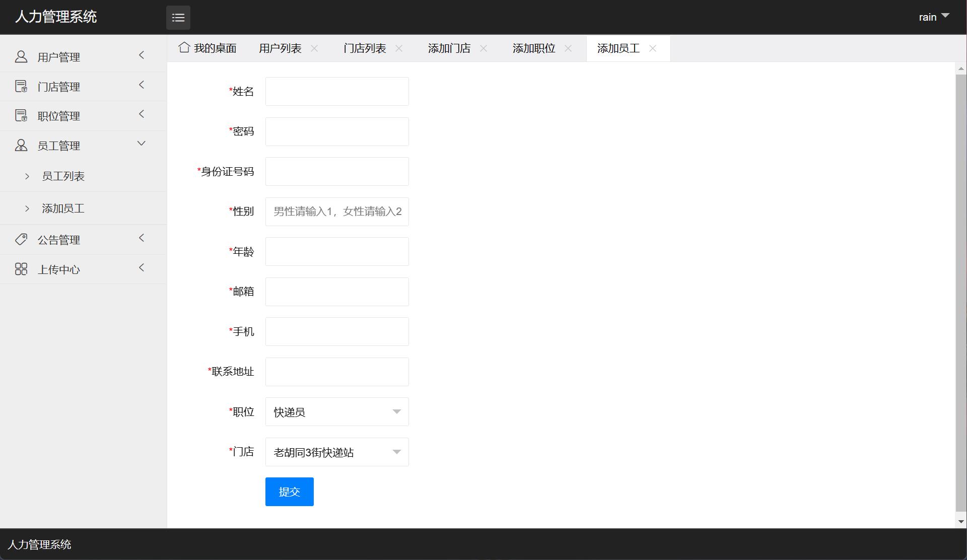Click the 职位管理 position icon
The height and width of the screenshot is (560, 967).
21,115
